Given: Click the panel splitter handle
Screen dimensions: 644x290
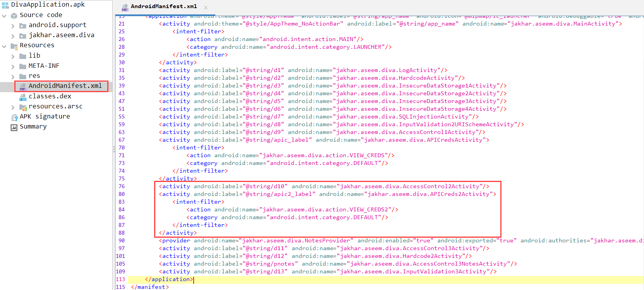Looking at the screenshot, I should click(113, 149).
